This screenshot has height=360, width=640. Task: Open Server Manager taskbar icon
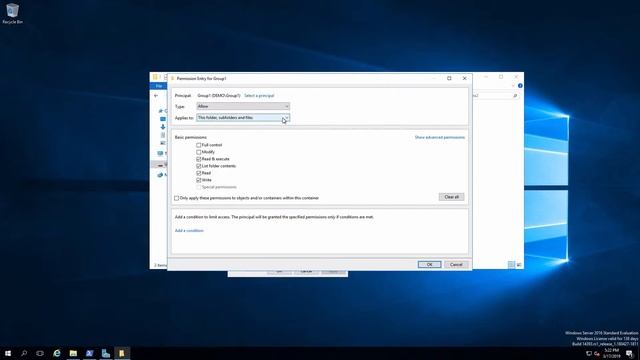(106, 353)
